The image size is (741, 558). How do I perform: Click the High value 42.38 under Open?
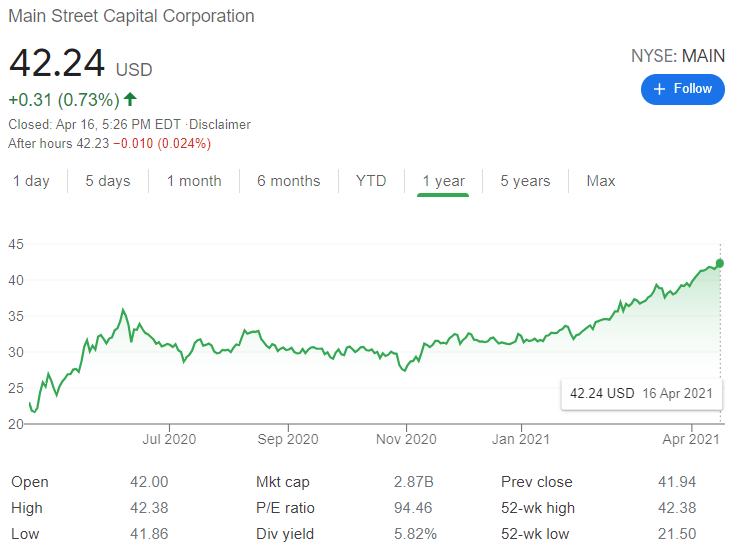(x=149, y=508)
